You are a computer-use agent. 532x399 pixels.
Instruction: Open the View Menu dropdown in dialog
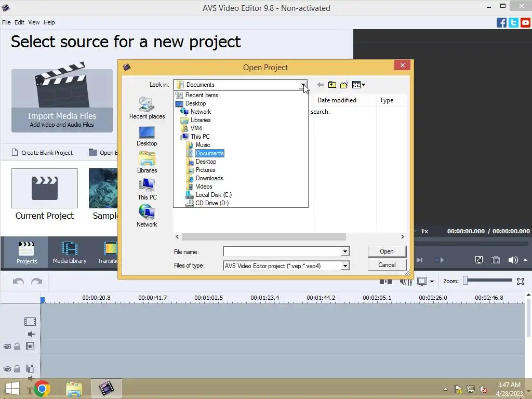358,85
